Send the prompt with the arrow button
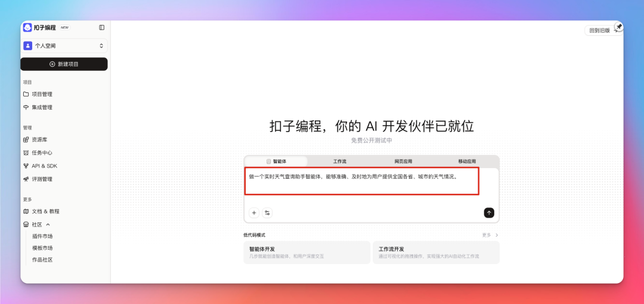Viewport: 644px width, 304px height. [489, 213]
